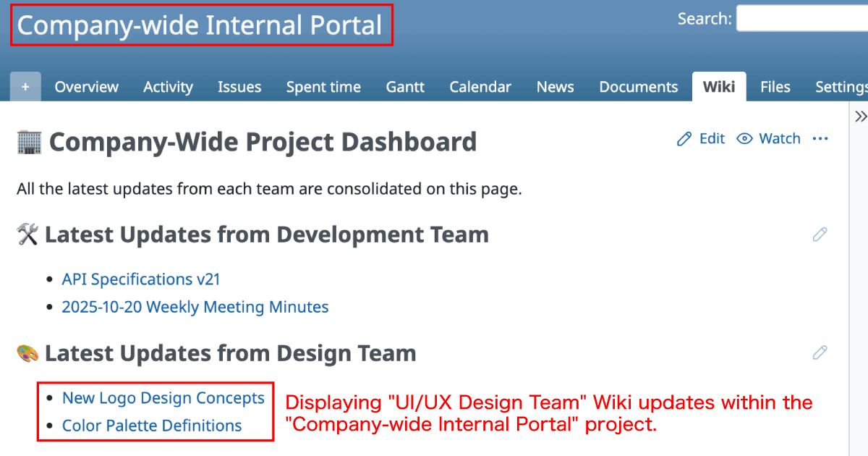Toggle watching this wiki page
Image resolution: width=868 pixels, height=456 pixels.
(780, 138)
